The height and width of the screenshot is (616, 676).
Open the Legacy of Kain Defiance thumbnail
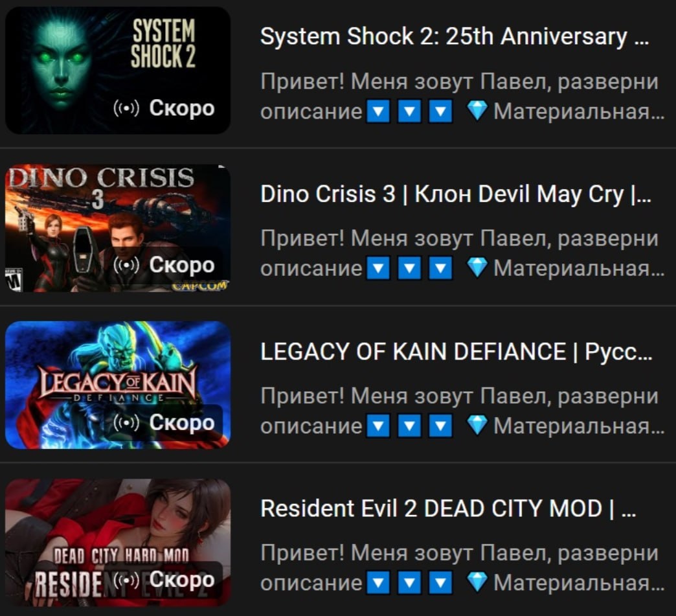[118, 385]
